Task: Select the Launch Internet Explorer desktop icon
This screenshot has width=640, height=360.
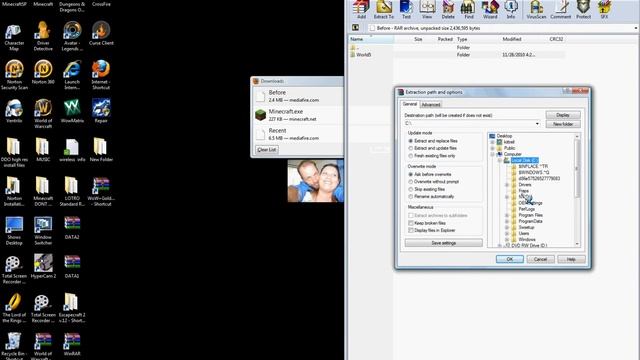Action: tap(72, 75)
